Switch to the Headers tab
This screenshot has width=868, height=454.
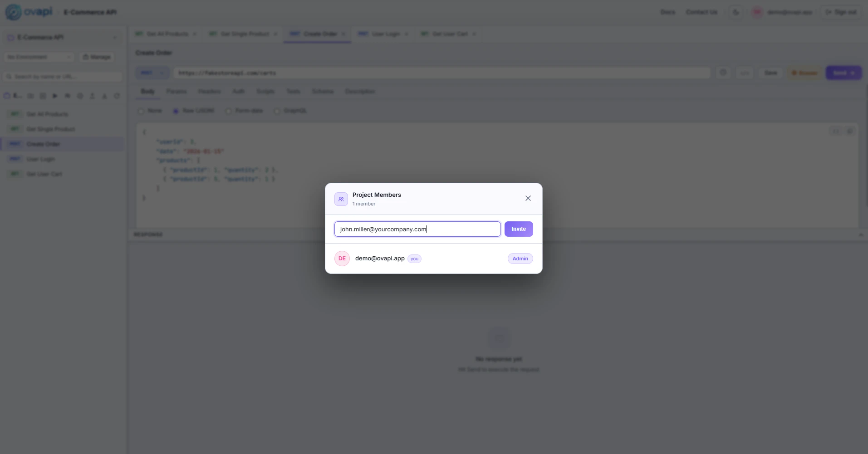point(209,91)
